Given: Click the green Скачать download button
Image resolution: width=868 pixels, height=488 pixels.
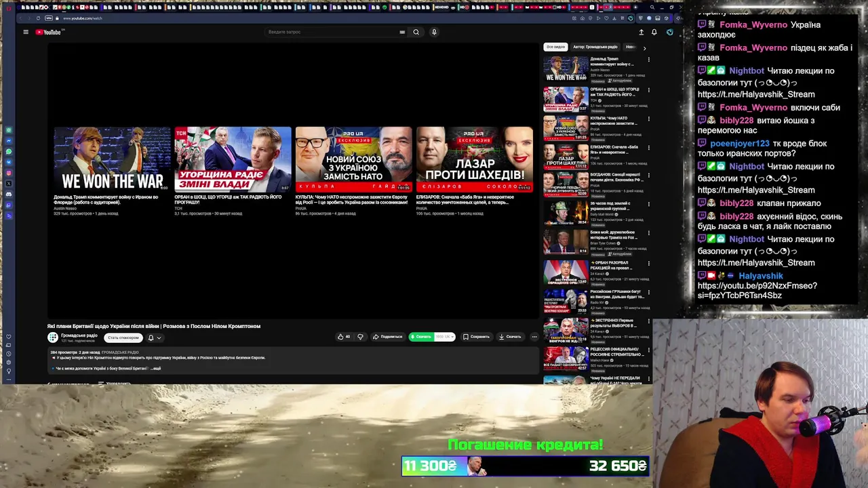Looking at the screenshot, I should tap(421, 337).
